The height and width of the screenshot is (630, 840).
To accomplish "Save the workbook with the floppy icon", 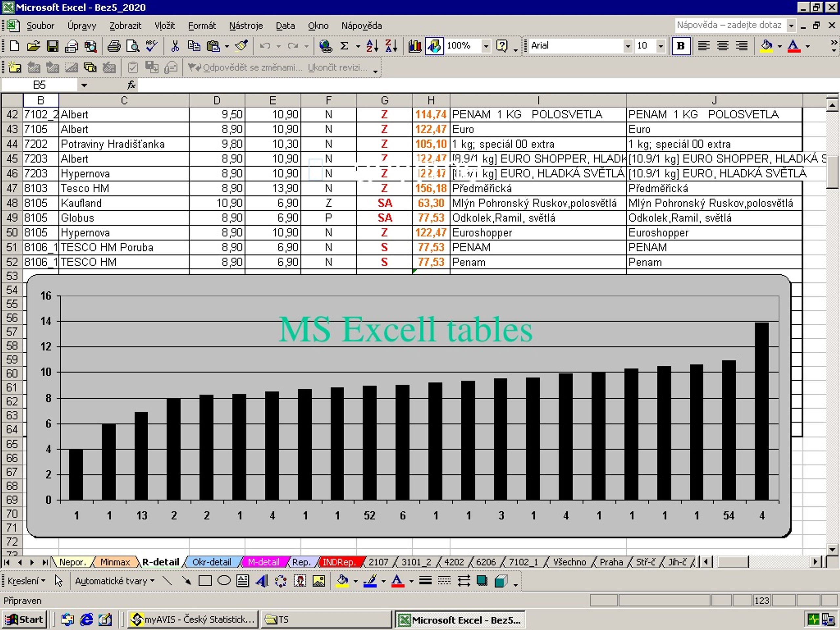I will coord(52,46).
